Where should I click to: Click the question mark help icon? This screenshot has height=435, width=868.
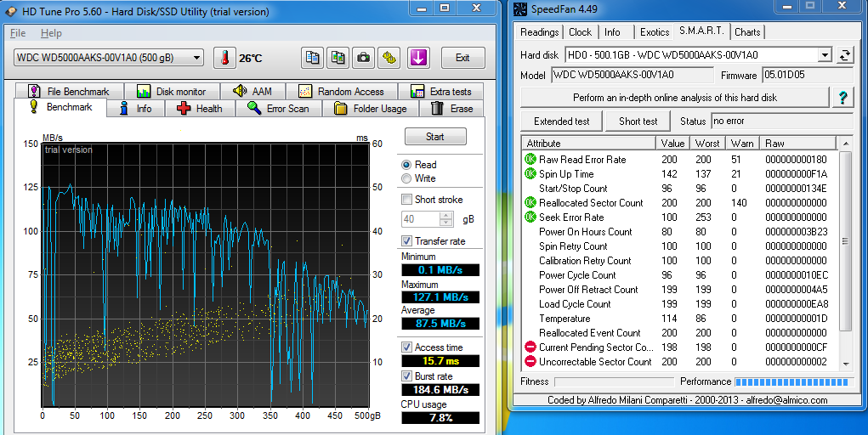coord(842,98)
